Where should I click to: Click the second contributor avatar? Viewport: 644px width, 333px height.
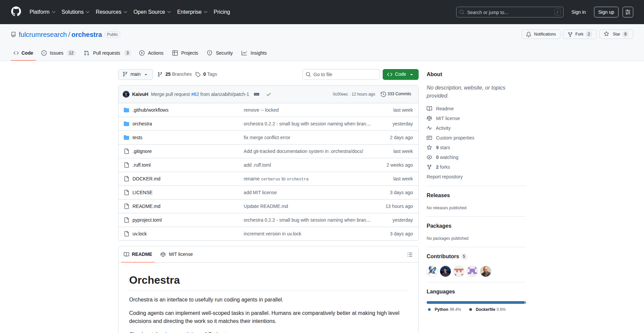pyautogui.click(x=445, y=271)
